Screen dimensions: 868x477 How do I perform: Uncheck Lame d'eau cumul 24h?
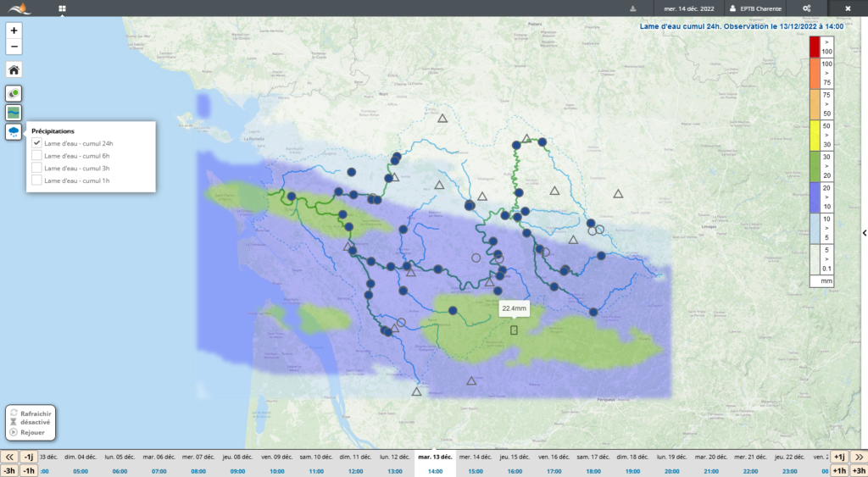coord(36,143)
